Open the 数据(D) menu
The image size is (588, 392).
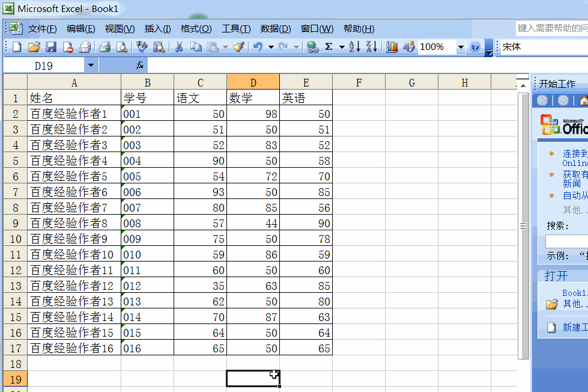pos(275,29)
